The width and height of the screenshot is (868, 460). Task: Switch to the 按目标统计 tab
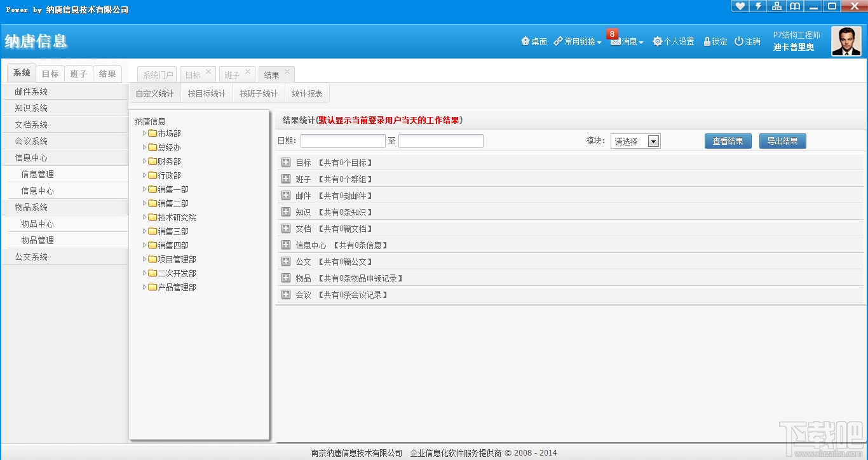(x=207, y=93)
